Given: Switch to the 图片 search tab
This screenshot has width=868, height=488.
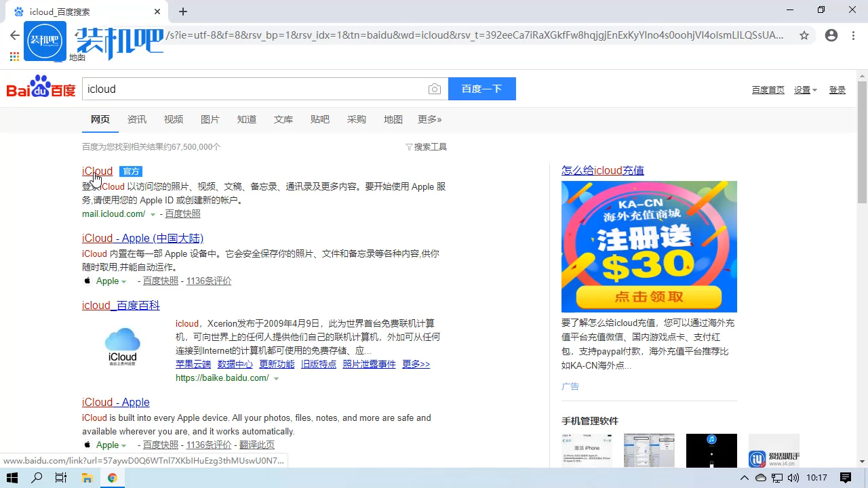Looking at the screenshot, I should click(210, 119).
